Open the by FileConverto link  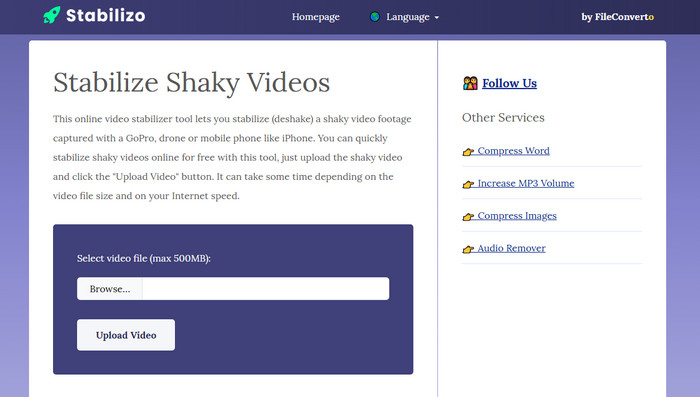[x=617, y=17]
